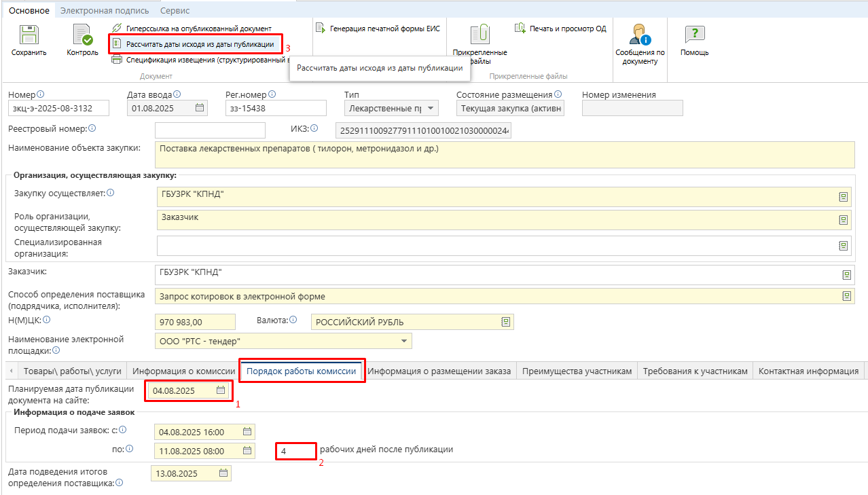Open the Преимущества участникам tab
868x495 pixels.
[x=577, y=371]
